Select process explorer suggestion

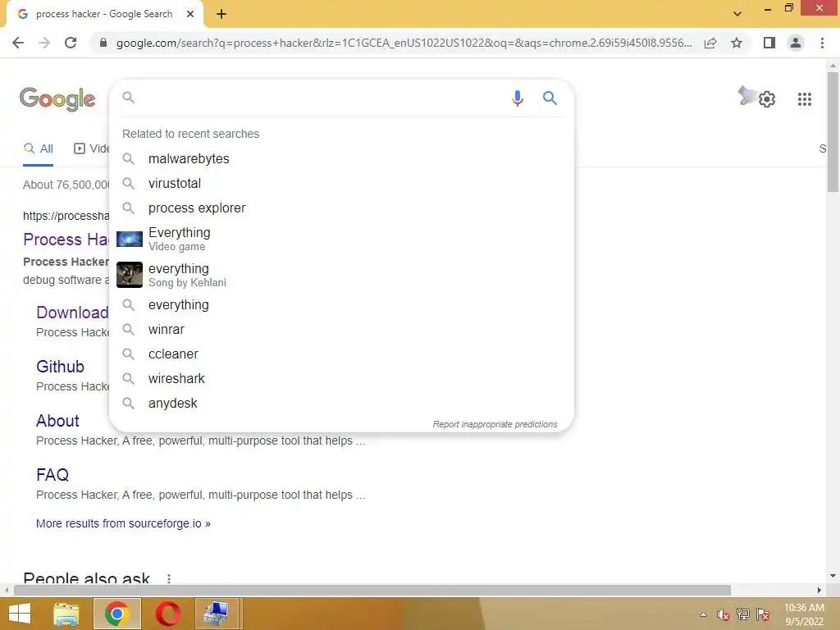[x=341, y=208]
